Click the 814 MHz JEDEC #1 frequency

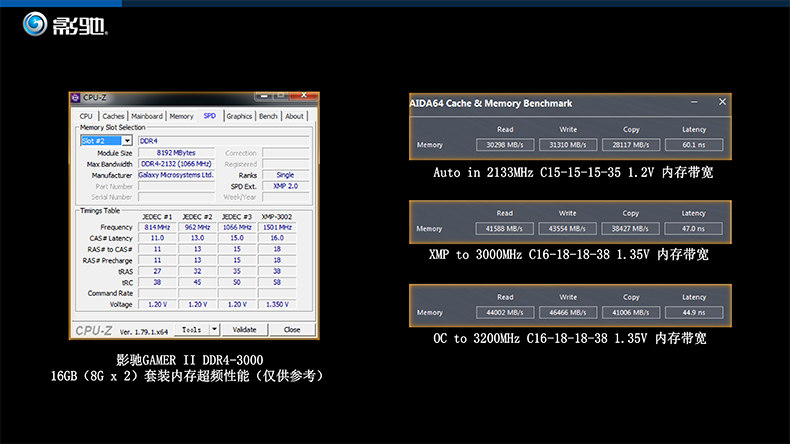click(157, 227)
